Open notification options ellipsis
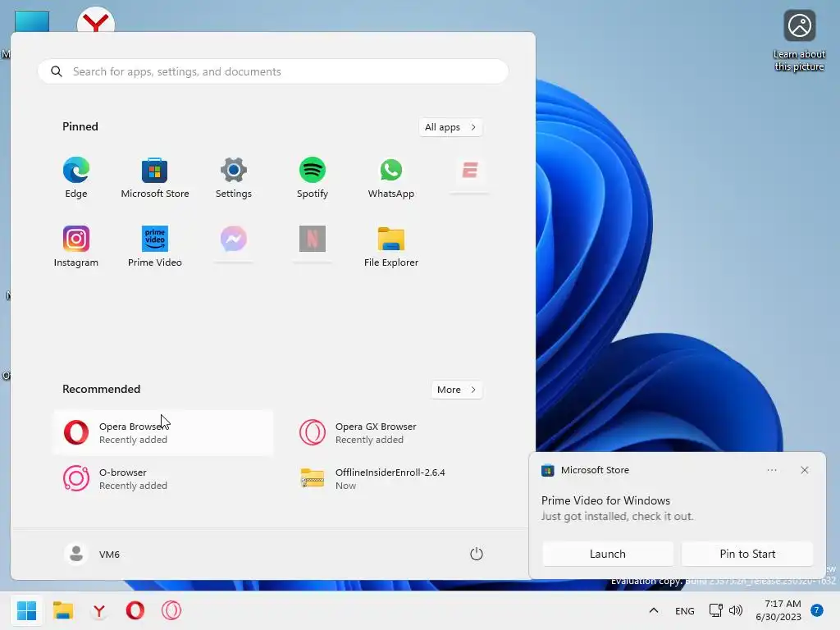 (x=772, y=470)
